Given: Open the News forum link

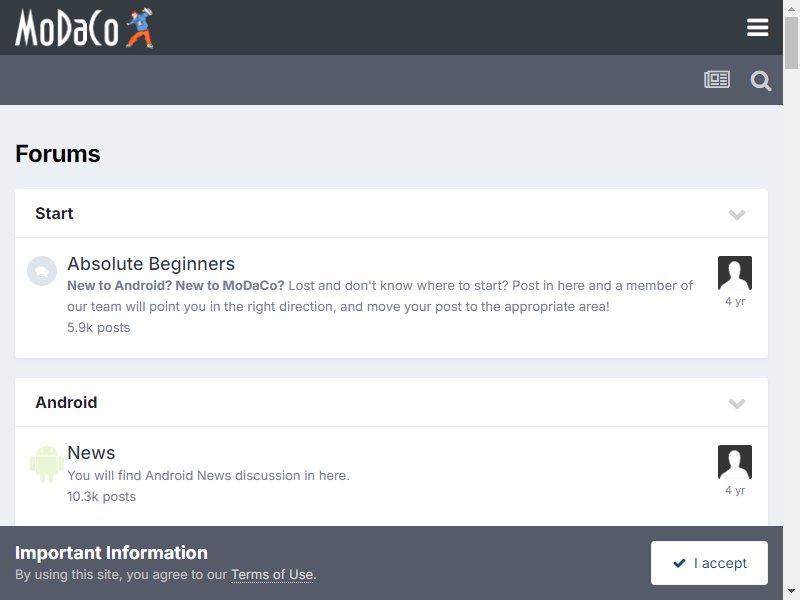Looking at the screenshot, I should point(91,453).
